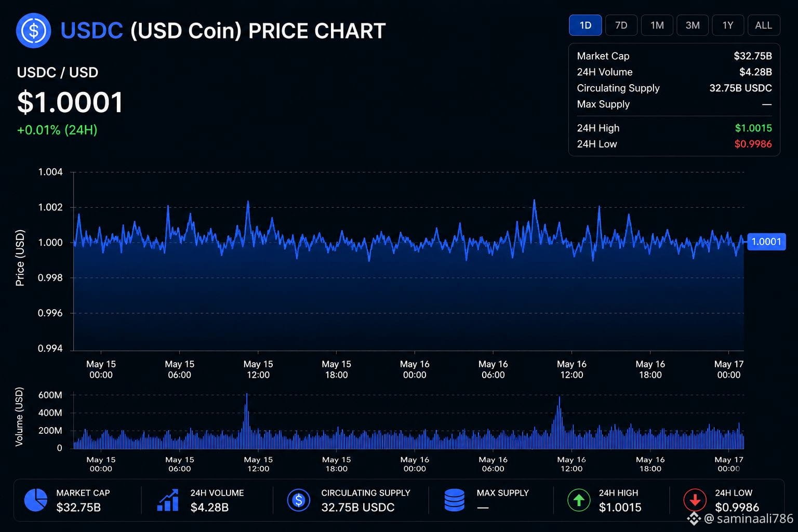Click the $0.9986 24H low in bottom bar

click(737, 507)
